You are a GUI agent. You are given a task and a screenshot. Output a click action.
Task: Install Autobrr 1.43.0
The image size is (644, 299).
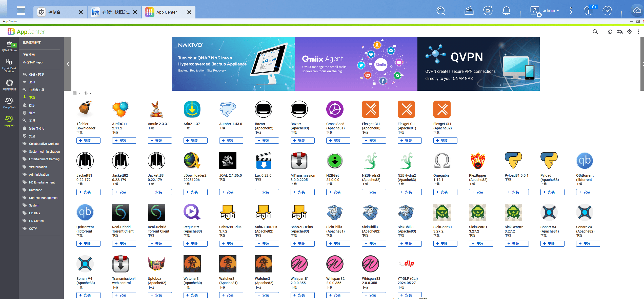231,141
